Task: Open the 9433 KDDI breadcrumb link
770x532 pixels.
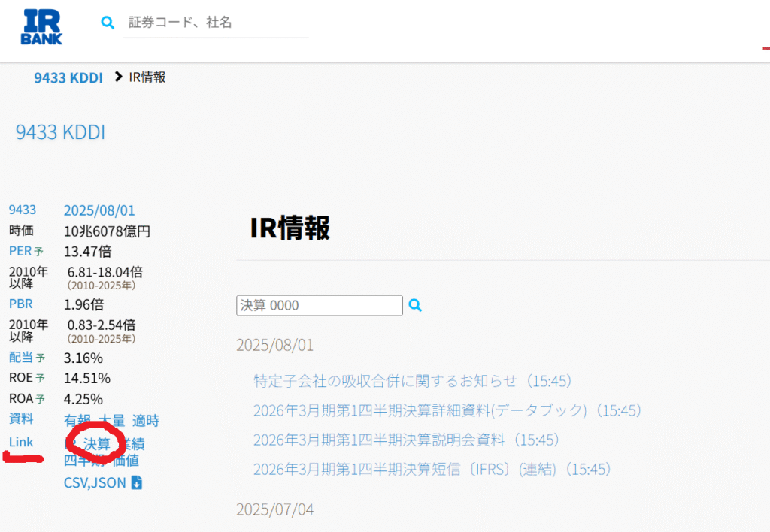Action: [68, 77]
